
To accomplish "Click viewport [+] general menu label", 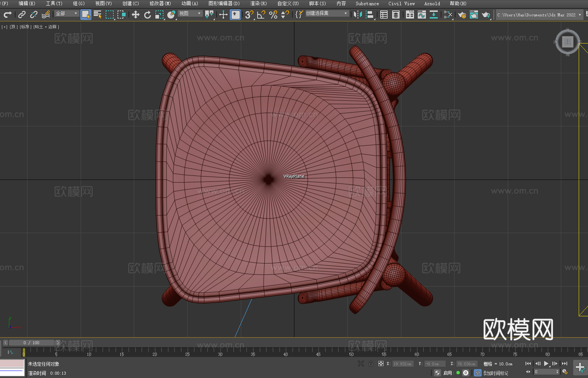I will 4,27.
